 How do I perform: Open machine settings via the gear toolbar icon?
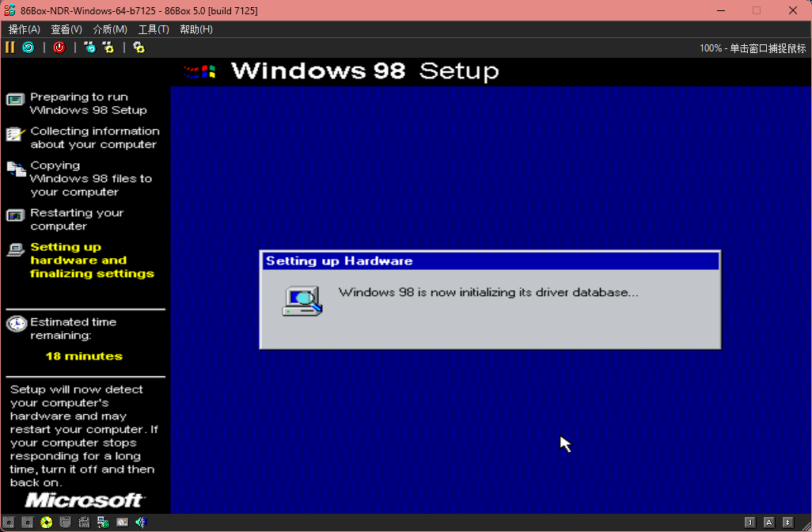tap(138, 47)
